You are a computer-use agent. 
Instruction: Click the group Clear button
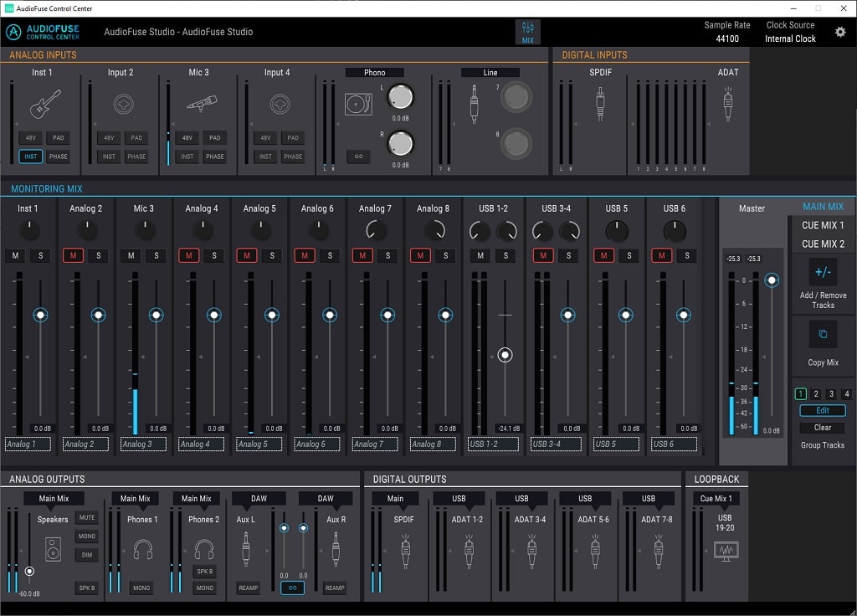point(823,428)
